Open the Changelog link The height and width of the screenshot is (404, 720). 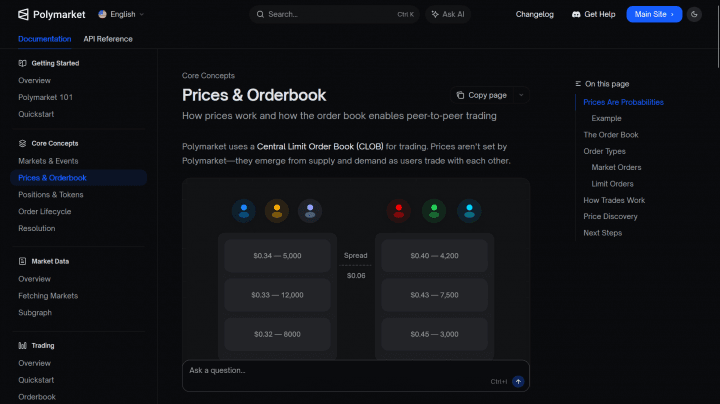(534, 15)
